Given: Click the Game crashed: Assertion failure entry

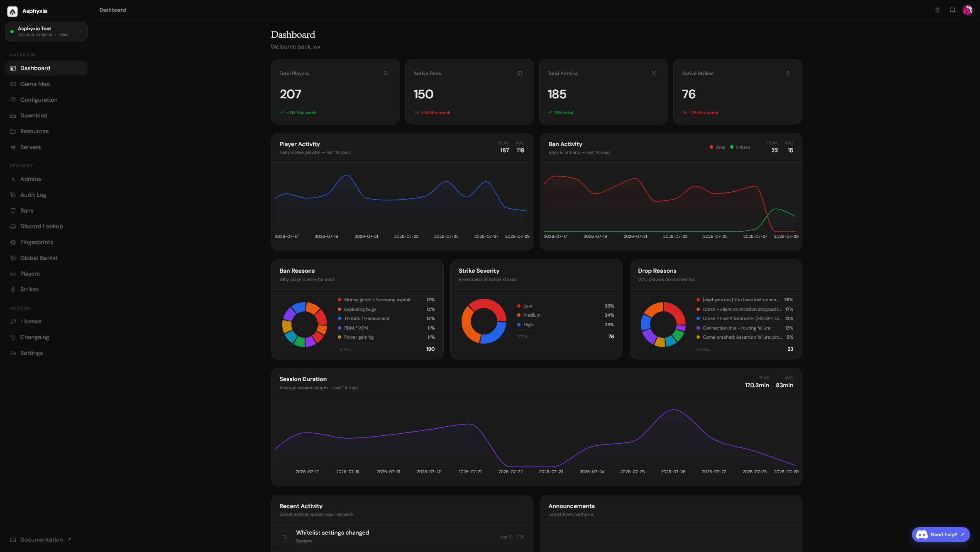Looking at the screenshot, I should tap(745, 337).
